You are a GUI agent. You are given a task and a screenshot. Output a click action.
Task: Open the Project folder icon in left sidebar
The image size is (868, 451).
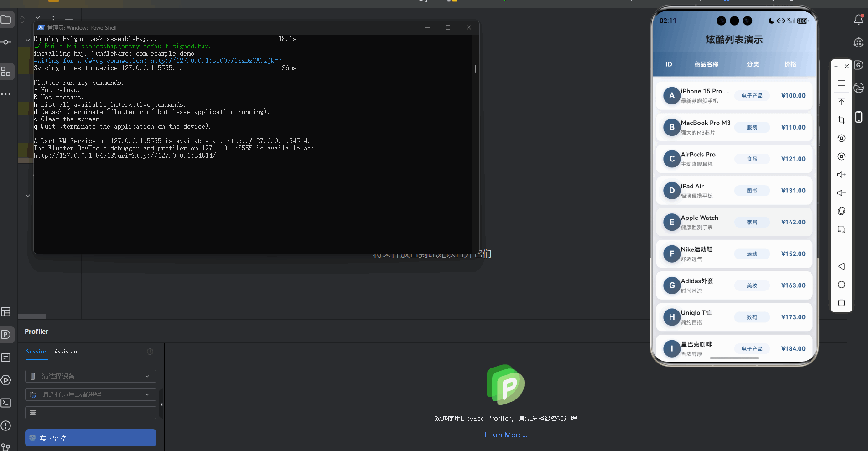point(6,20)
